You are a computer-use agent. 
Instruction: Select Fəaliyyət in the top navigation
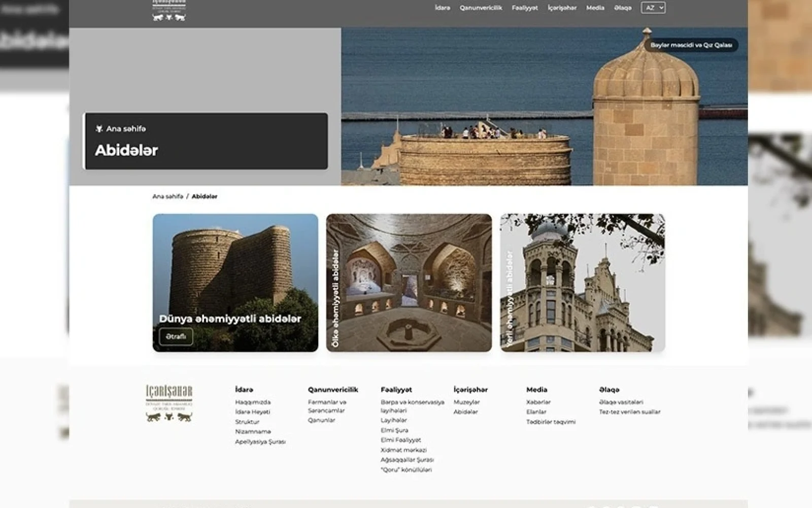[524, 8]
